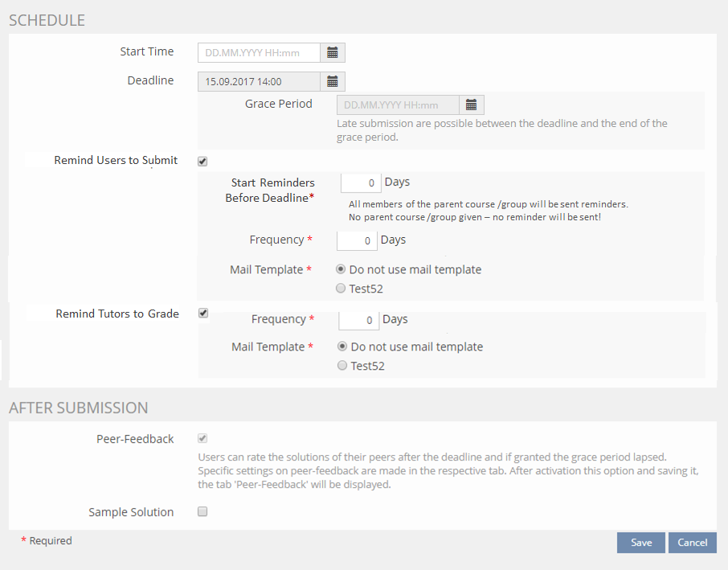The height and width of the screenshot is (570, 728).
Task: Click the tutor reminder Frequency days field
Action: pos(358,320)
